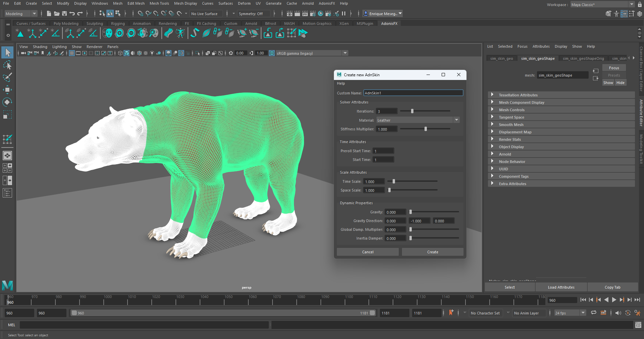Click the redo arrow icon
Image resolution: width=644 pixels, height=339 pixels.
[x=80, y=13]
